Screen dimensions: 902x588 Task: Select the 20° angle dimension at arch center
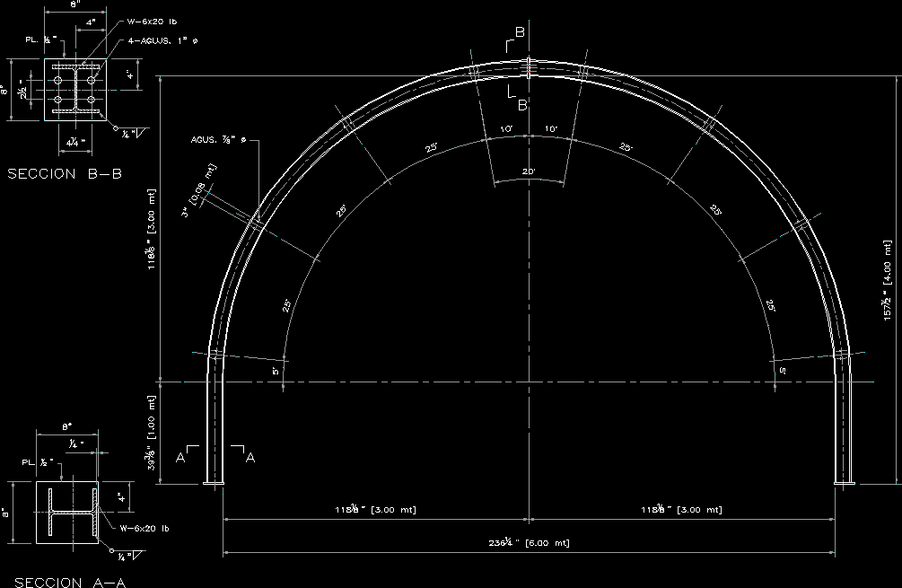tap(529, 171)
